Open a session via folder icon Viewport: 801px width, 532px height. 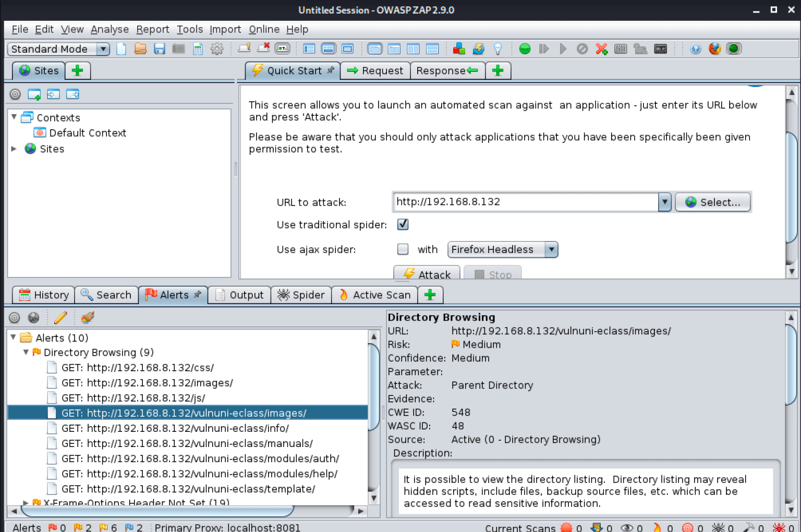(140, 49)
